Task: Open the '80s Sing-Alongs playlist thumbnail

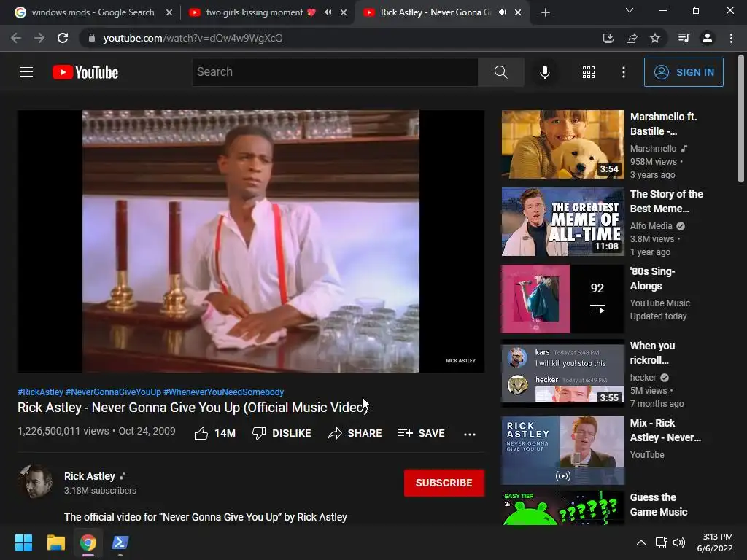Action: tap(562, 298)
